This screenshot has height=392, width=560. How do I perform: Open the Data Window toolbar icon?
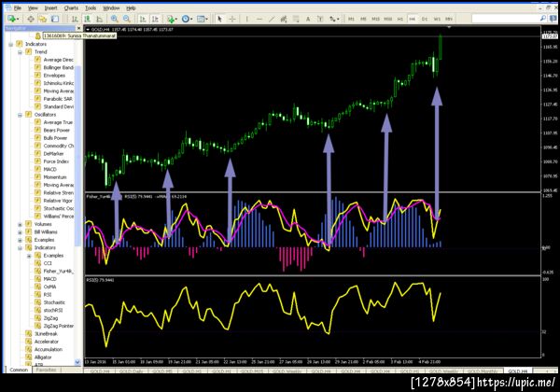[31, 19]
